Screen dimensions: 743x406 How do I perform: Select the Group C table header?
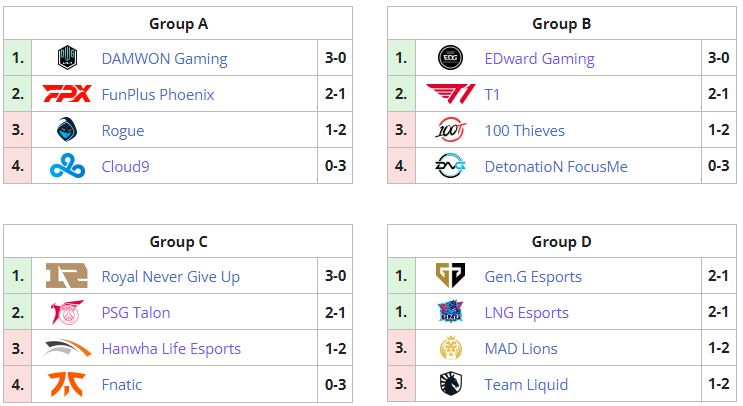point(179,241)
